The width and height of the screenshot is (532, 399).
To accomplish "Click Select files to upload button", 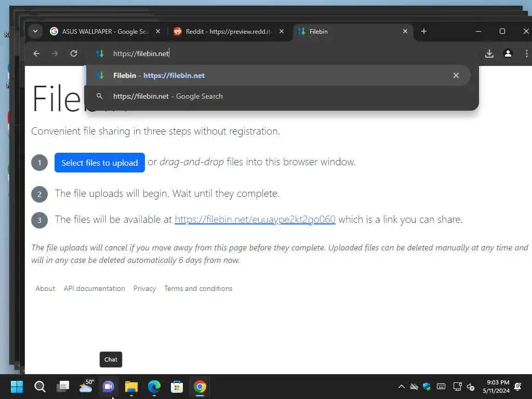I will pos(99,163).
